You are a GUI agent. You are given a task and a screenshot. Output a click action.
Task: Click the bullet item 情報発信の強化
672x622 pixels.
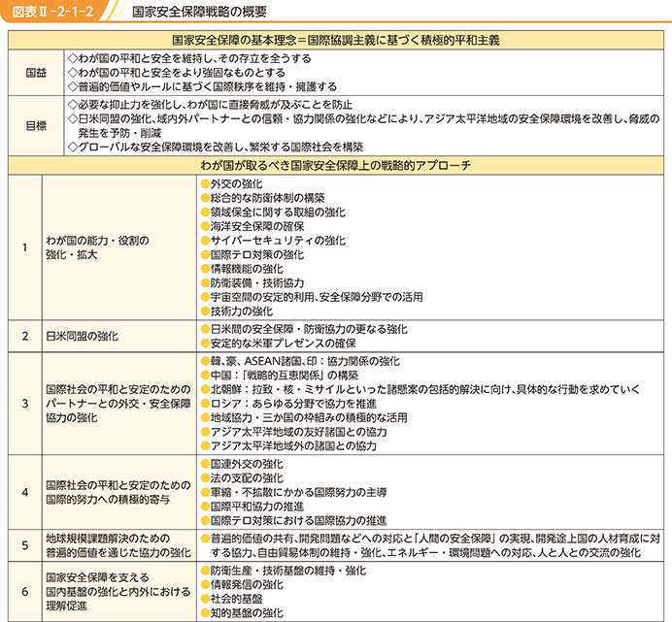[x=242, y=585]
